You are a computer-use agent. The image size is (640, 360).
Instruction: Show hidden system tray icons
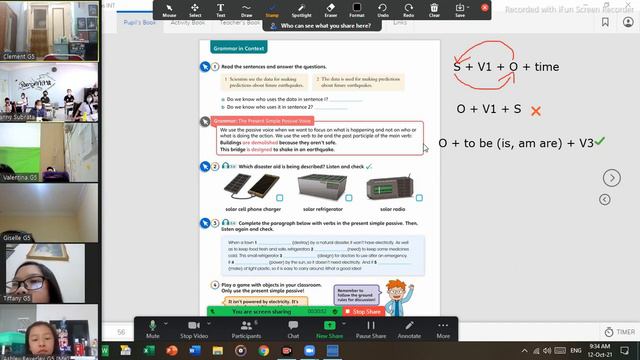524,351
